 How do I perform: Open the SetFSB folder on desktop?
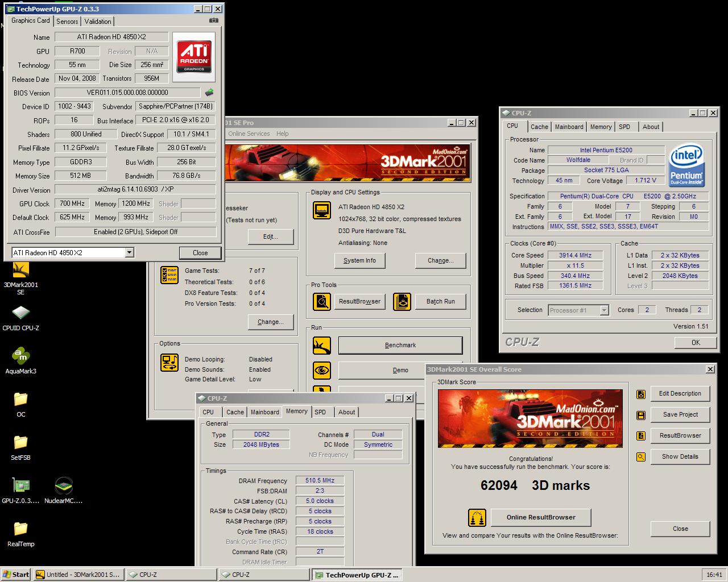(20, 447)
